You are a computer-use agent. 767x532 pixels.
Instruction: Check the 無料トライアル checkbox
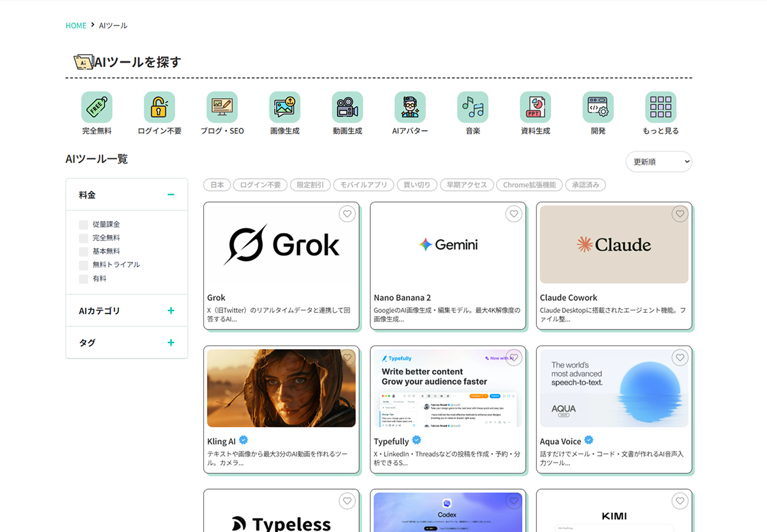tap(84, 265)
